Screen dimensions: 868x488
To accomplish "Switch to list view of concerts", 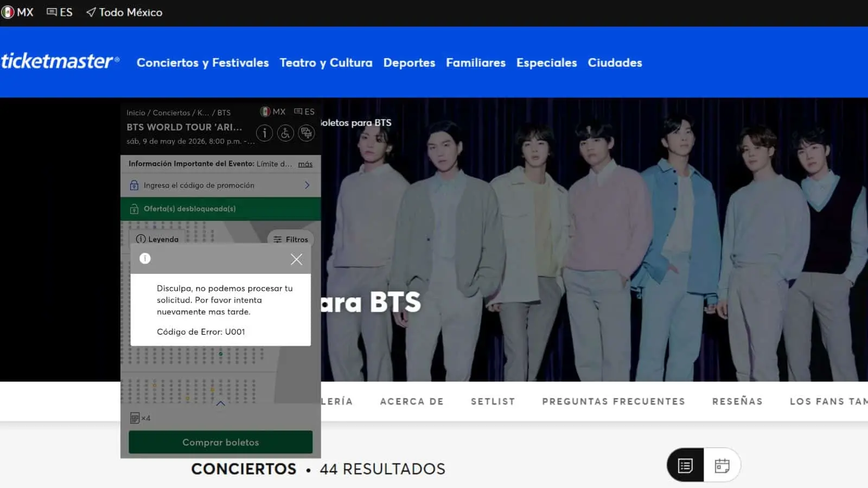I will [x=685, y=465].
